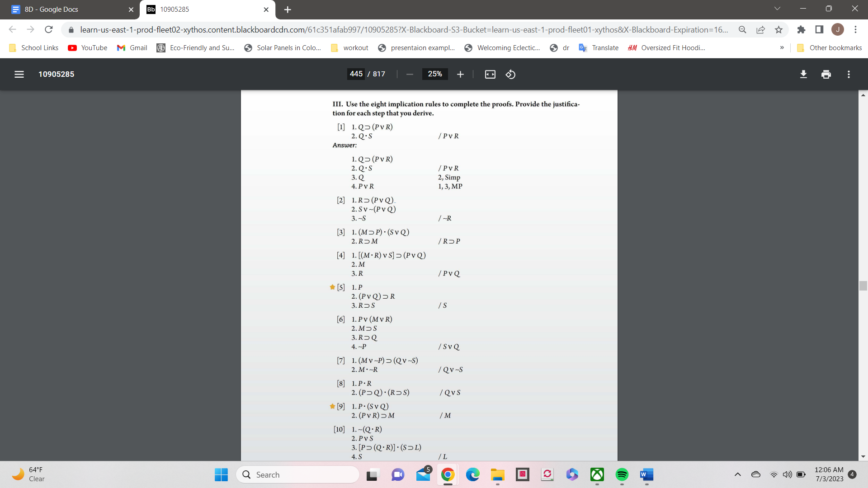Image resolution: width=868 pixels, height=488 pixels.
Task: Click the page number field showing 445
Action: pyautogui.click(x=356, y=74)
